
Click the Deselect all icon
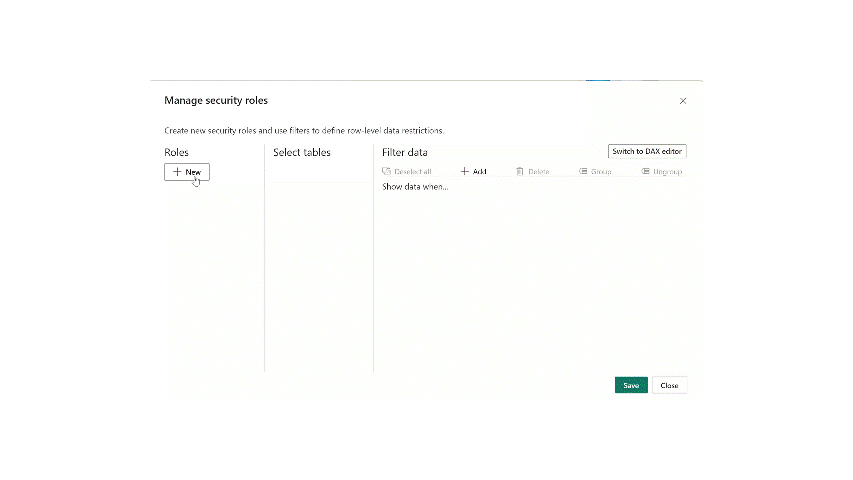[x=387, y=172]
